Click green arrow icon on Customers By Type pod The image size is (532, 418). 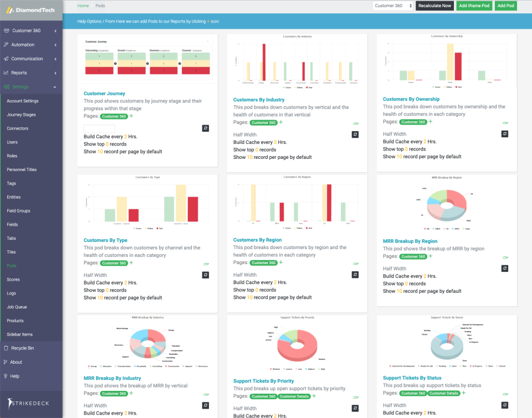click(x=206, y=264)
